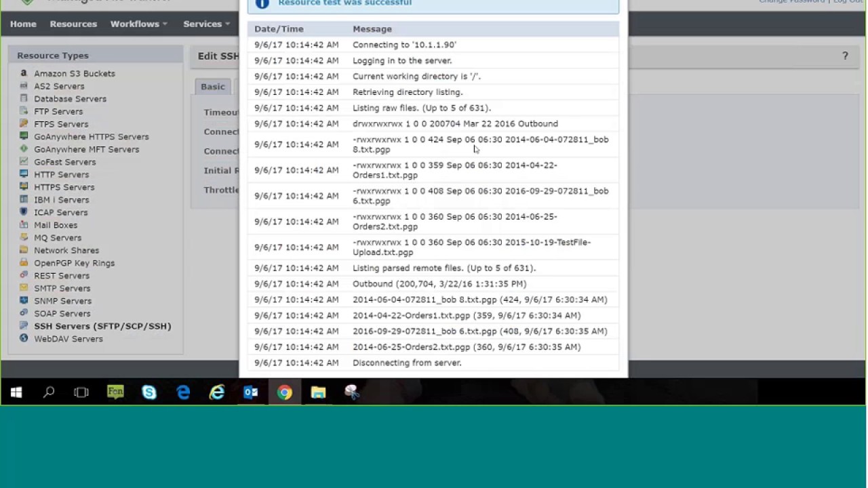Click the ICAP Servers shield icon
The width and height of the screenshot is (868, 488).
tap(24, 212)
